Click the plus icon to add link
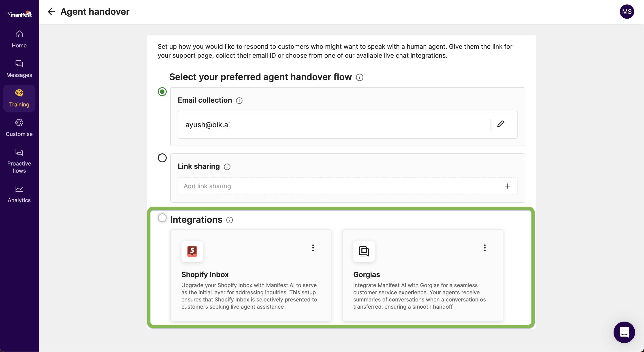644x352 pixels. [508, 186]
